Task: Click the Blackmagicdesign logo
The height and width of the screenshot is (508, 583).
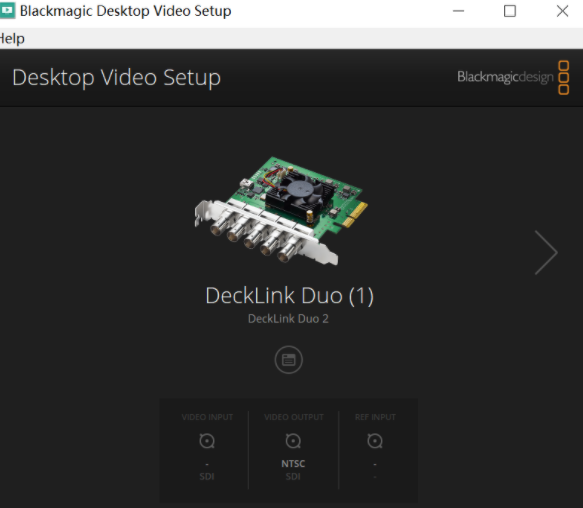Action: tap(505, 77)
